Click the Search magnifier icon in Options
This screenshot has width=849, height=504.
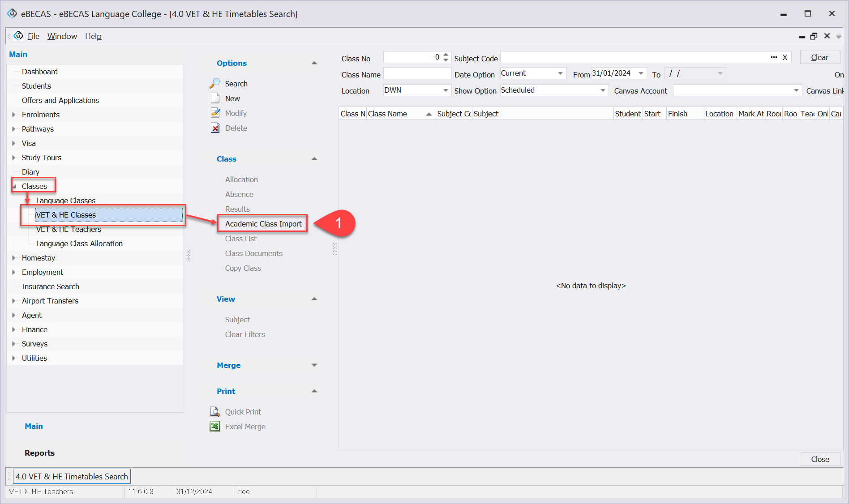point(215,83)
